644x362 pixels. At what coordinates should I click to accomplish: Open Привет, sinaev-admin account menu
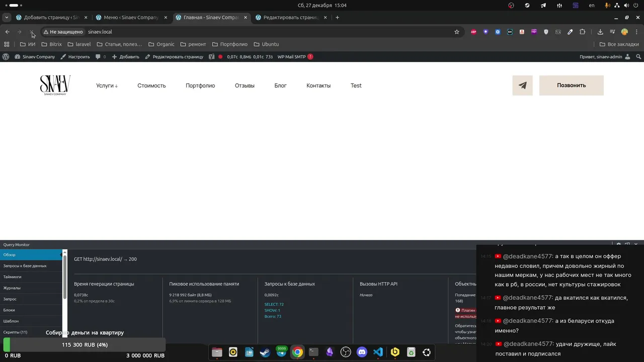605,57
